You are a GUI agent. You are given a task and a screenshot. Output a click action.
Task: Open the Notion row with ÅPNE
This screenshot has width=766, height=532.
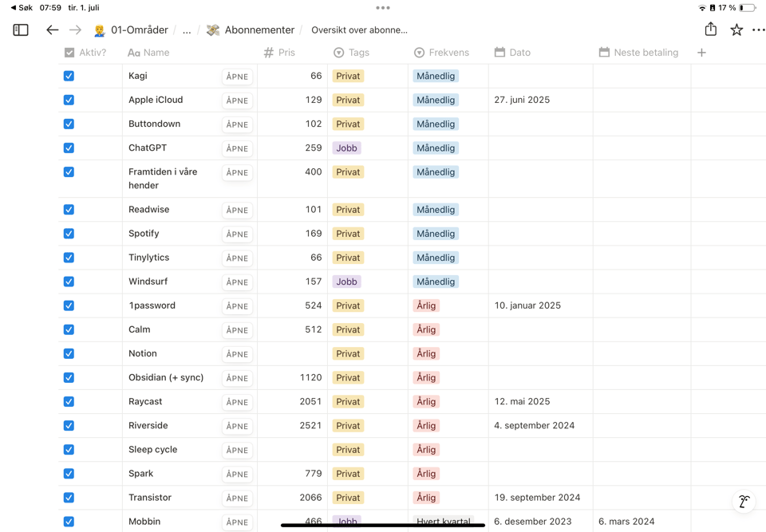point(237,354)
